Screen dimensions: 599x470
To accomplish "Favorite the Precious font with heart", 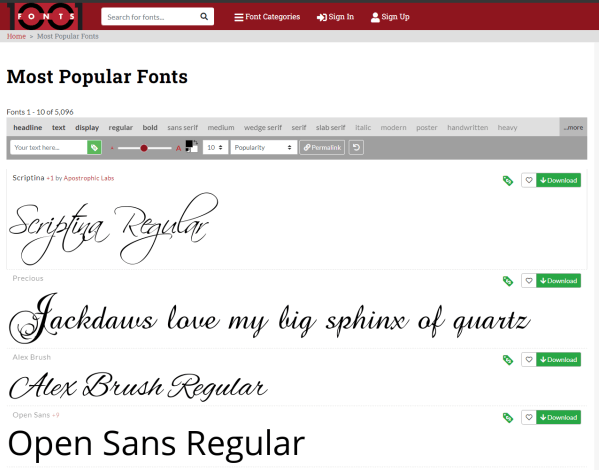I will point(529,280).
